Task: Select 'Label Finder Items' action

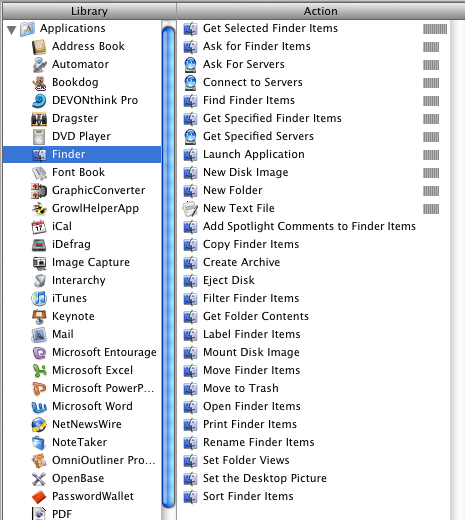Action: coord(252,334)
